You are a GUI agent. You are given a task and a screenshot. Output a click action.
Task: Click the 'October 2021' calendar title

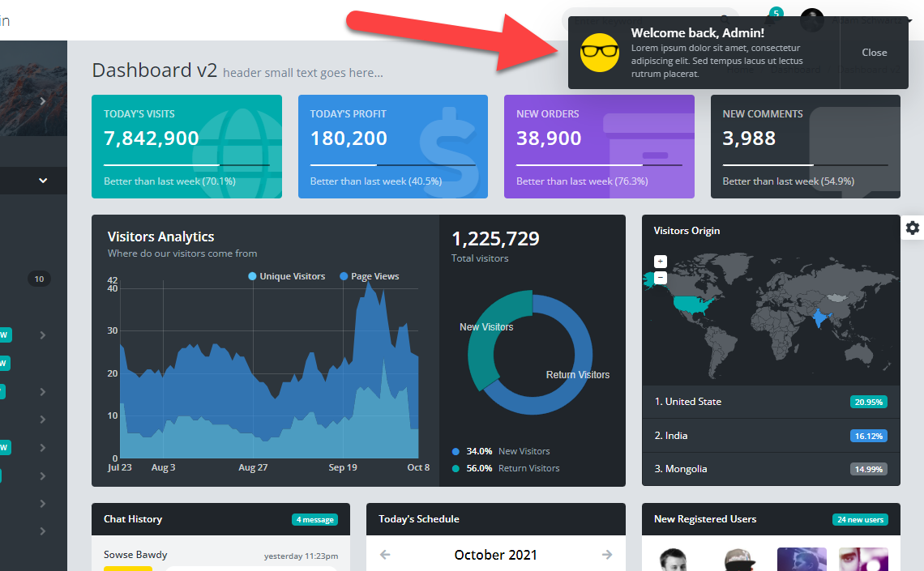coord(495,555)
